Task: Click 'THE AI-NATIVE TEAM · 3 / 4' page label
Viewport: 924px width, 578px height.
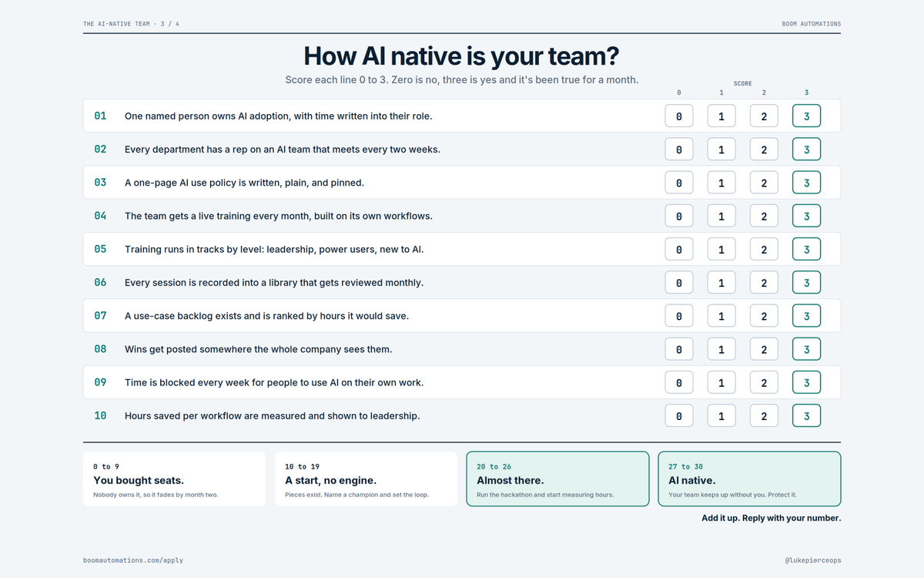Action: coord(132,24)
